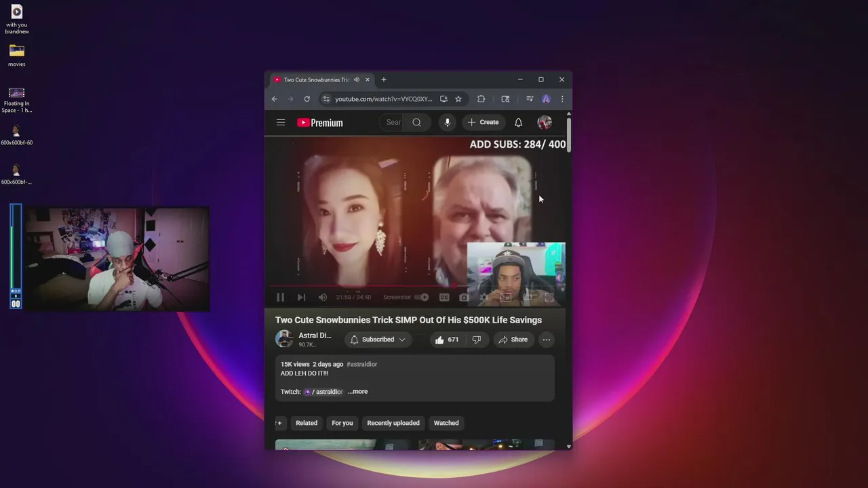Image resolution: width=868 pixels, height=488 pixels.
Task: Mute tab via speaker icon on tab
Action: tap(357, 80)
